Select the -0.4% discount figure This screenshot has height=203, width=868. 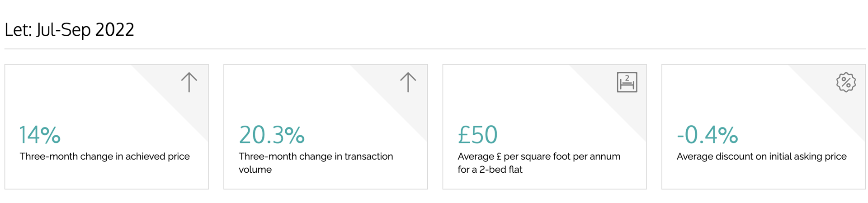point(707,135)
